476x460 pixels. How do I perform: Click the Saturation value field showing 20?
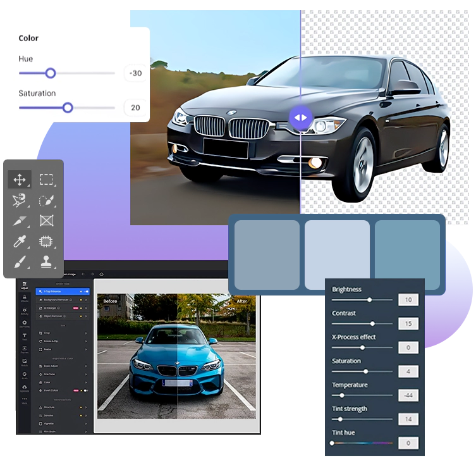tap(135, 108)
